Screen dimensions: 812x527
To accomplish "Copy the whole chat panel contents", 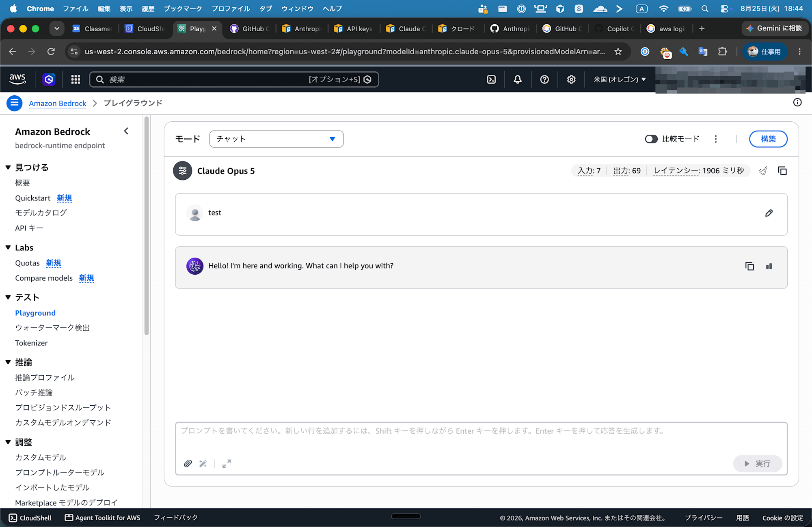I will click(x=782, y=171).
